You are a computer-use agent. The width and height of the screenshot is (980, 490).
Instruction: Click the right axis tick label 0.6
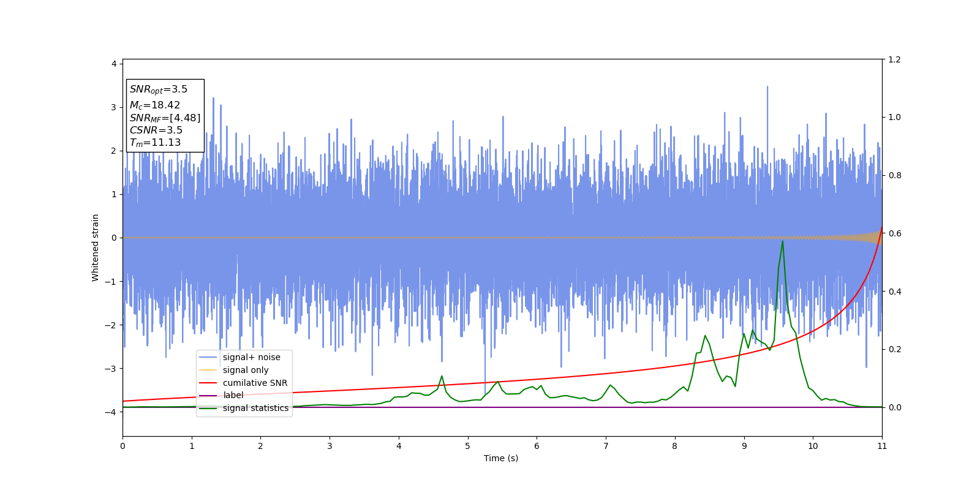tap(895, 233)
